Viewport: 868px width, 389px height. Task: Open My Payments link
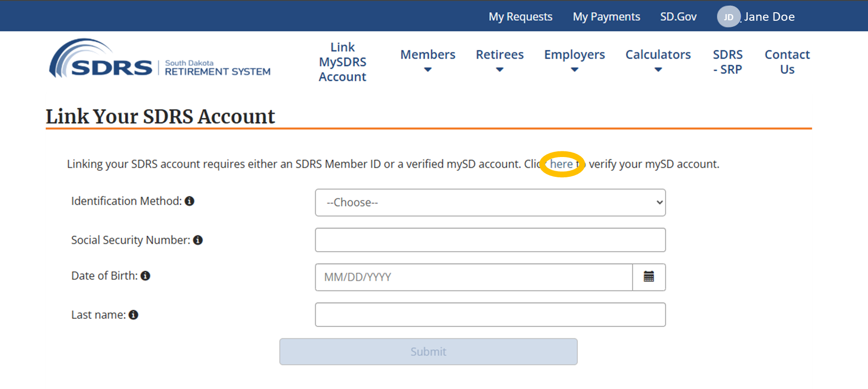(x=606, y=17)
